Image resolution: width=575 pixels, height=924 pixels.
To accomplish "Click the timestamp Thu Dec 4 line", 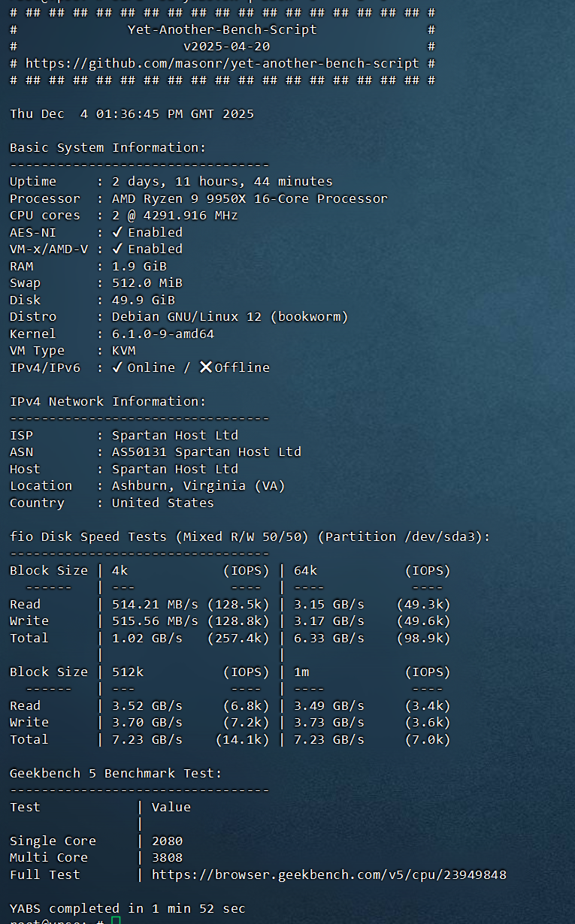I will point(132,114).
